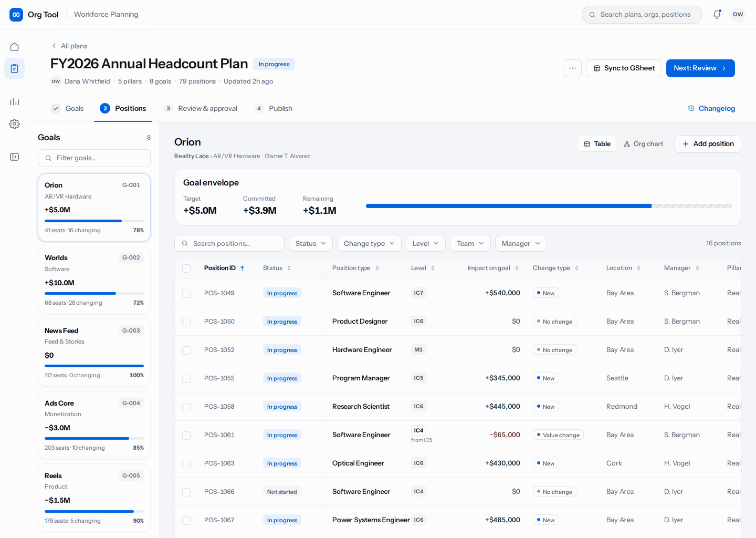The height and width of the screenshot is (538, 756).
Task: Click the back arrow to All plans
Action: point(54,46)
